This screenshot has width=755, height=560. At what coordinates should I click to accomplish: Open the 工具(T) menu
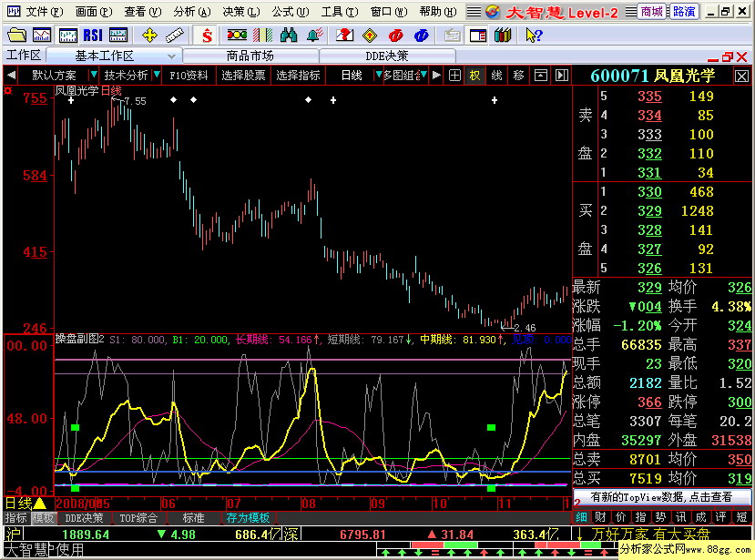[x=340, y=11]
